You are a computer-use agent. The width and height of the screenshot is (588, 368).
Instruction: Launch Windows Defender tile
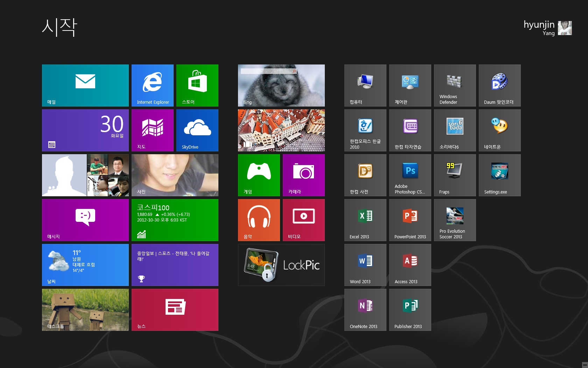point(455,86)
